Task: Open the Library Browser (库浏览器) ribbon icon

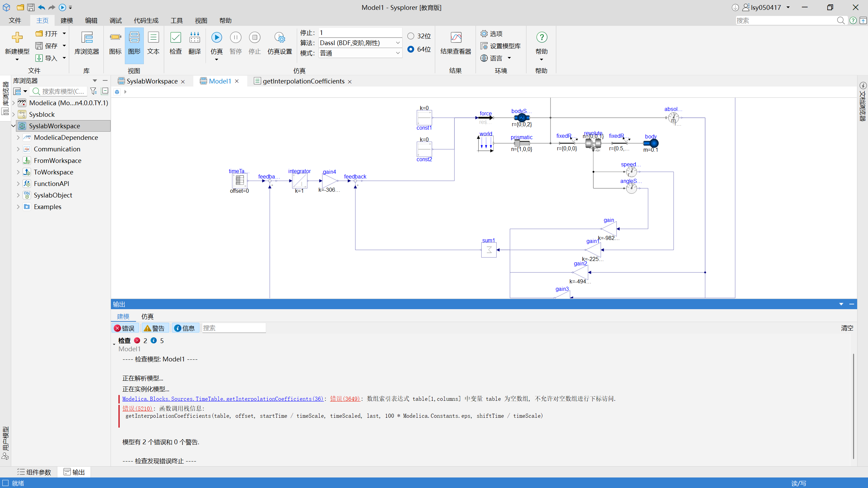Action: click(x=87, y=37)
